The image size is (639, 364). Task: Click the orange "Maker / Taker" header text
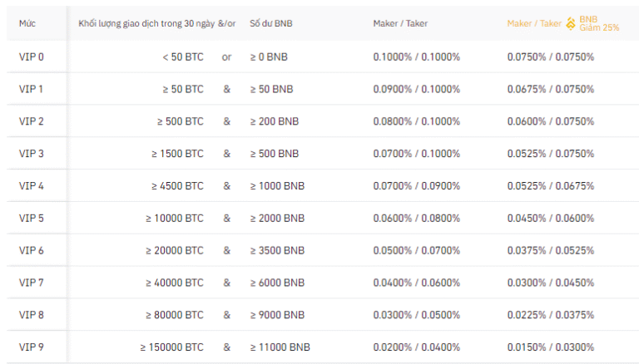pos(534,23)
